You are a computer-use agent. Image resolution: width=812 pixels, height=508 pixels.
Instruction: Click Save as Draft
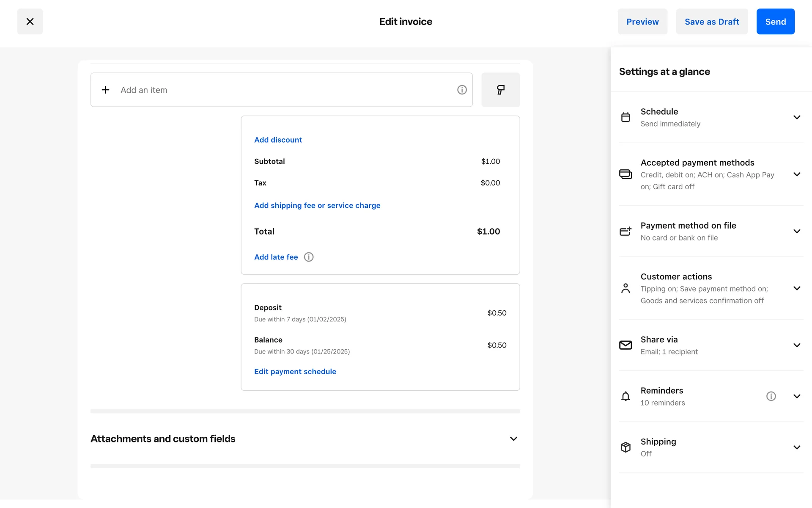pos(712,22)
